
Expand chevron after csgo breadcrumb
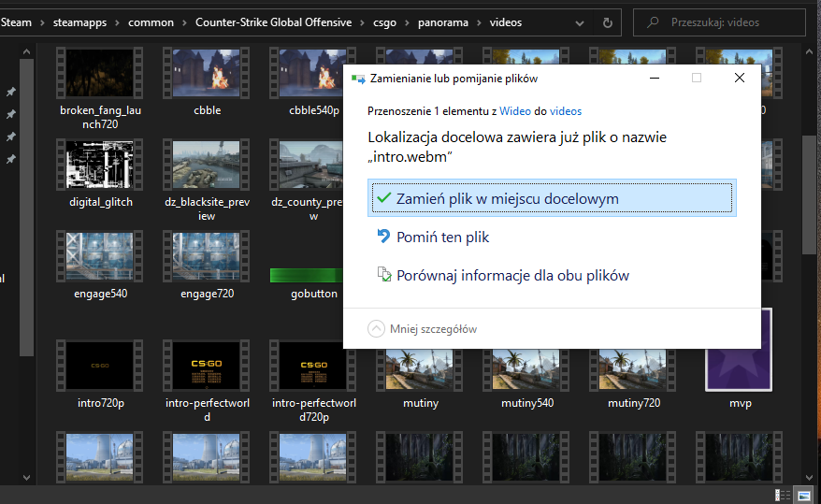407,23
